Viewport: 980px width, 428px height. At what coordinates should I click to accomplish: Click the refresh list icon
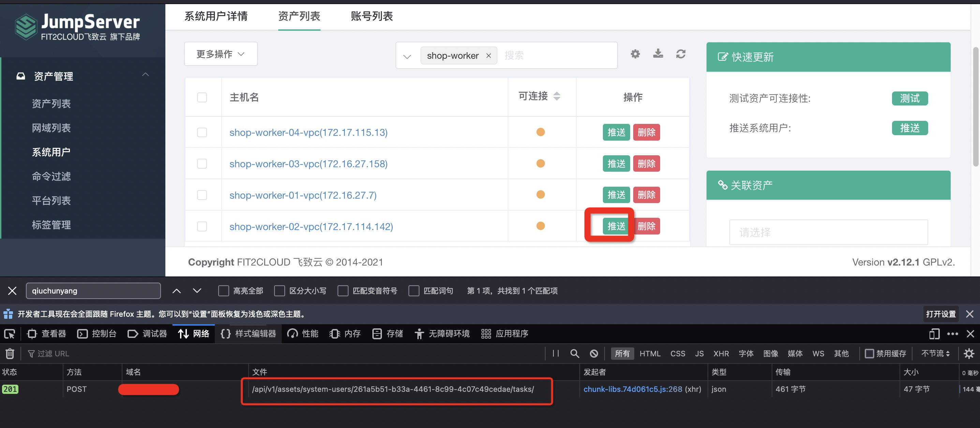(681, 54)
